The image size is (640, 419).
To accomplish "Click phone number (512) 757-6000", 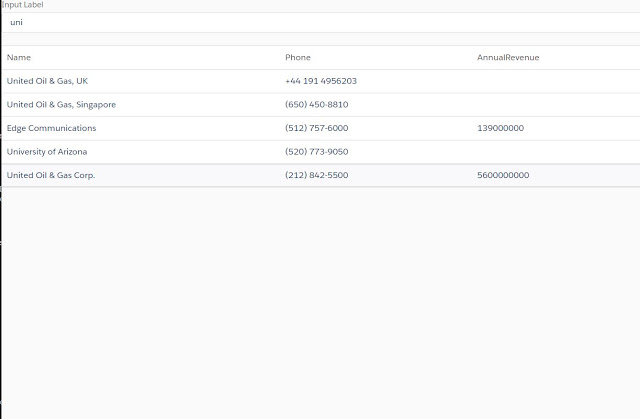I will pos(317,128).
